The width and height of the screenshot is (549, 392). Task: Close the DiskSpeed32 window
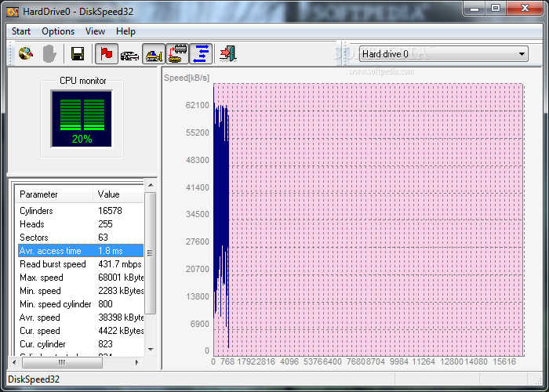(525, 9)
